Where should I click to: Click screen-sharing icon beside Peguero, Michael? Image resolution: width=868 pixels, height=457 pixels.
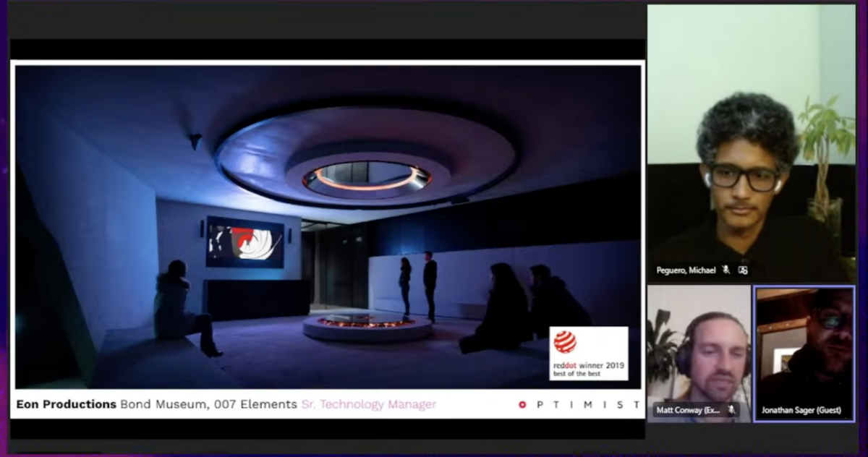tap(743, 270)
